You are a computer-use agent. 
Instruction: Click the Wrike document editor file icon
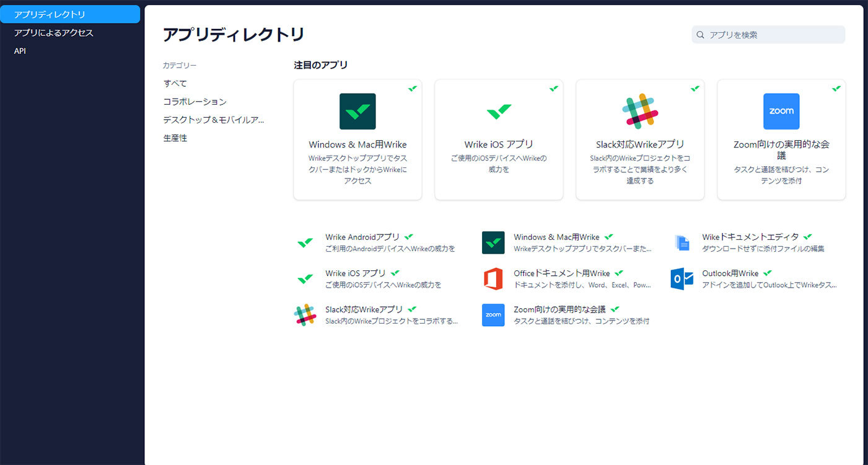pyautogui.click(x=682, y=243)
